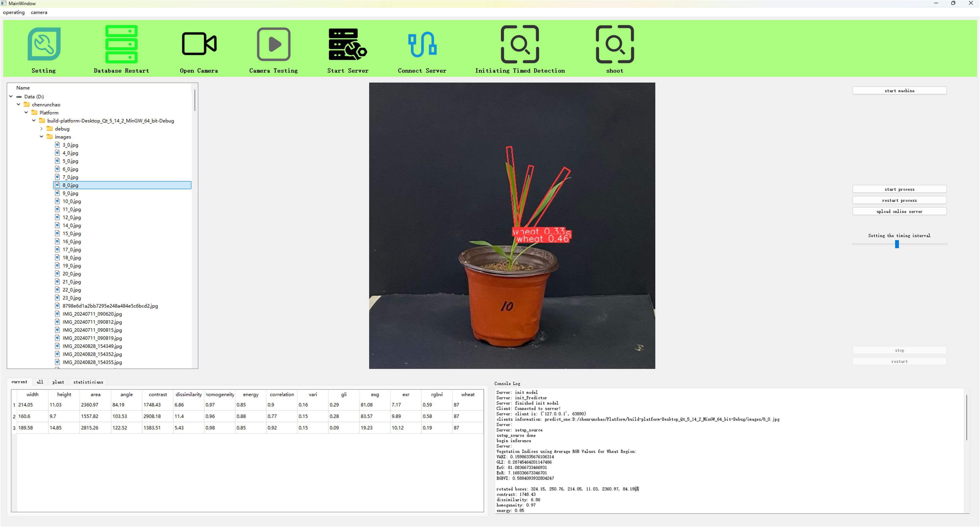Click the Database Restart server icon

click(x=121, y=44)
